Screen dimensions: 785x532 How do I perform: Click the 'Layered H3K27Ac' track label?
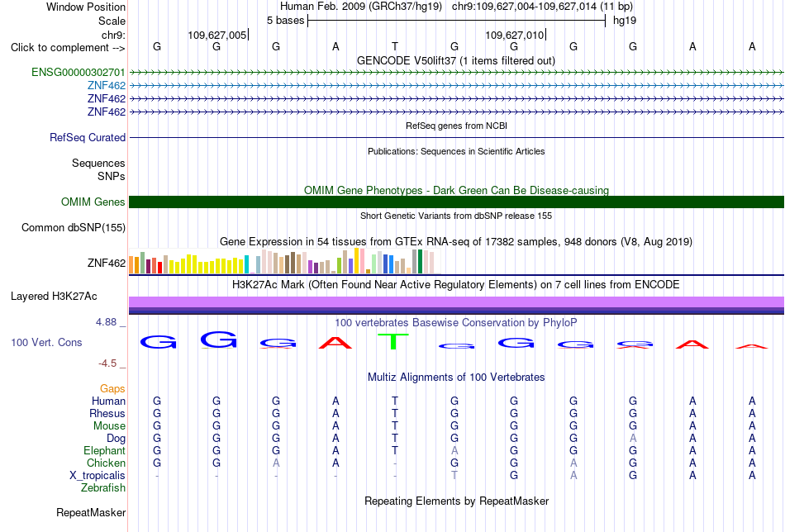(54, 297)
